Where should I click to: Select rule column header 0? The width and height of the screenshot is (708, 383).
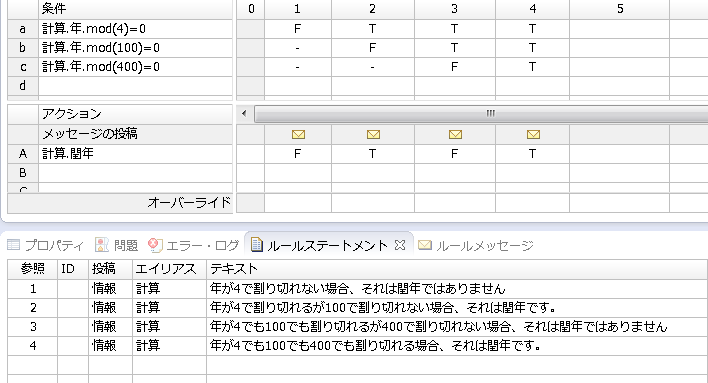pos(251,9)
